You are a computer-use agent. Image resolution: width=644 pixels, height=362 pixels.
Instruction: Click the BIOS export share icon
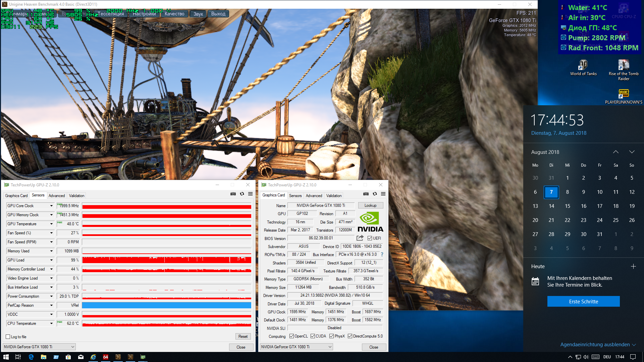click(x=360, y=238)
